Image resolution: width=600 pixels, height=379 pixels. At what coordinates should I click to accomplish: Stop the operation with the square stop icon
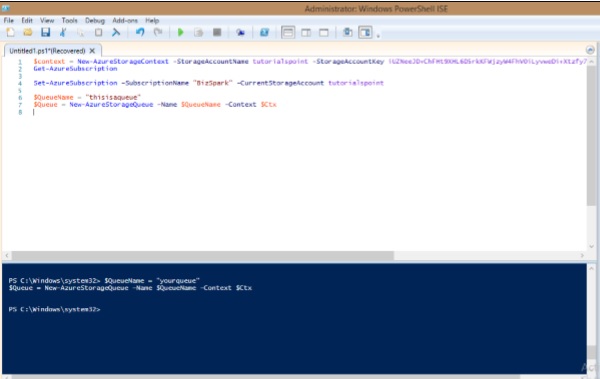click(x=217, y=33)
